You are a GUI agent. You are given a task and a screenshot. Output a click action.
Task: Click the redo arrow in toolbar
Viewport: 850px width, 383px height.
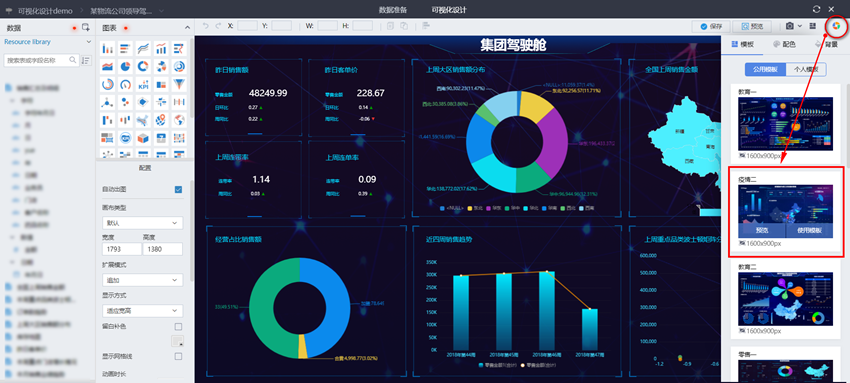[218, 26]
